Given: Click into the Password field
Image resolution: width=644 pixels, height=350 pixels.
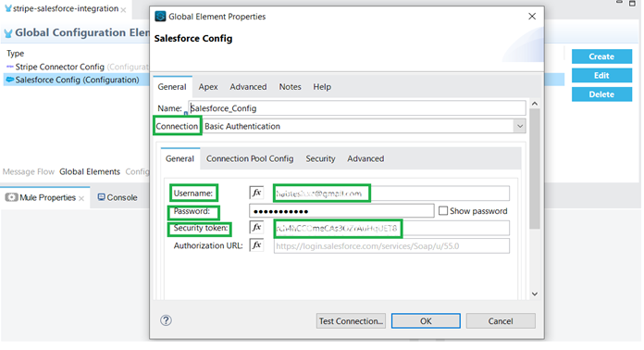Looking at the screenshot, I should point(341,211).
